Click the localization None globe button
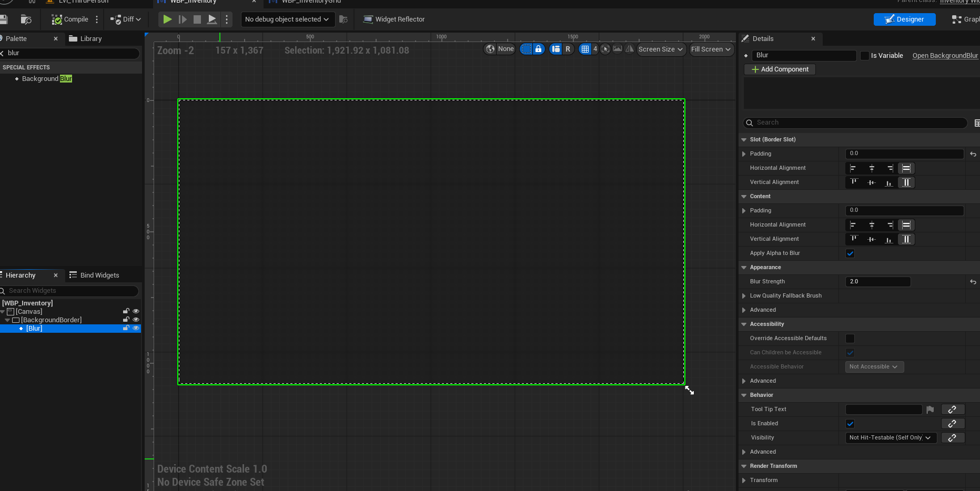Screen dimensions: 980x491 point(499,49)
